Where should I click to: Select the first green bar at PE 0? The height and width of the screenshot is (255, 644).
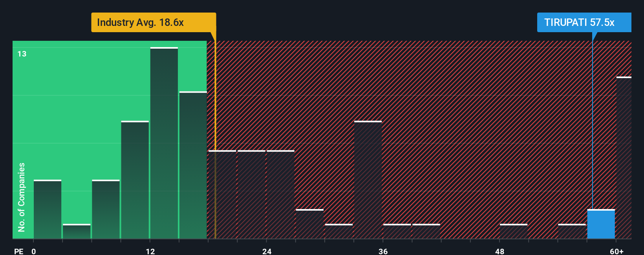[x=48, y=209]
